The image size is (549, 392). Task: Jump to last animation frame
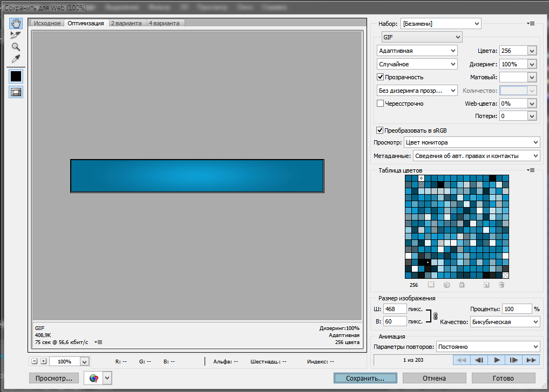tap(531, 360)
